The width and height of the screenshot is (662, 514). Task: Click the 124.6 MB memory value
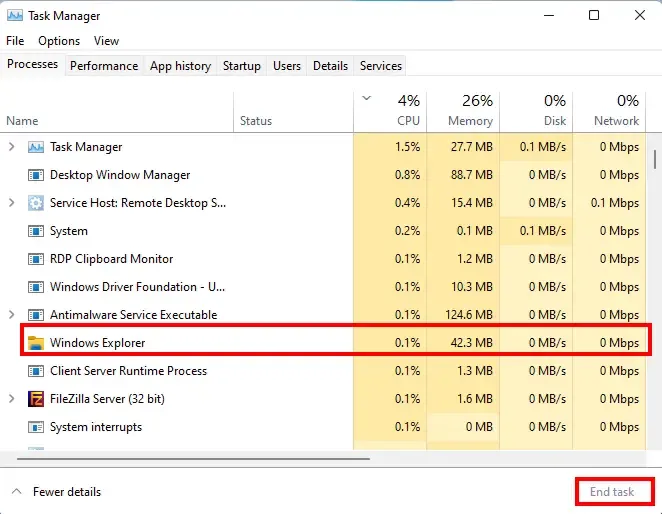coord(469,315)
